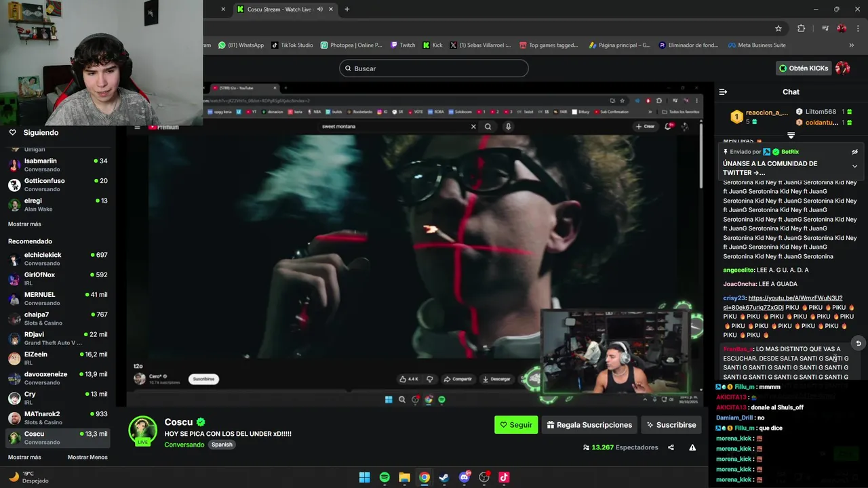Close the Coscu Stream tab
The width and height of the screenshot is (868, 488).
pos(331,9)
